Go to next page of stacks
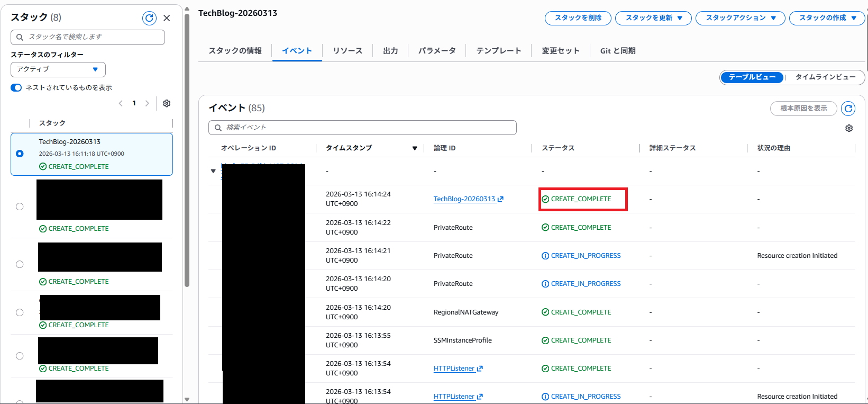Screen dimensions: 868x404 coord(147,103)
